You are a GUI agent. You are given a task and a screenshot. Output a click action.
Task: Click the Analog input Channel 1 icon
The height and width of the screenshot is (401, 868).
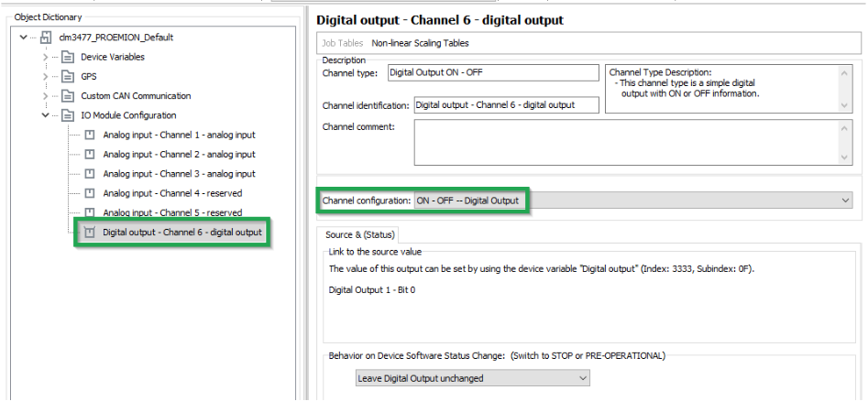pos(90,135)
